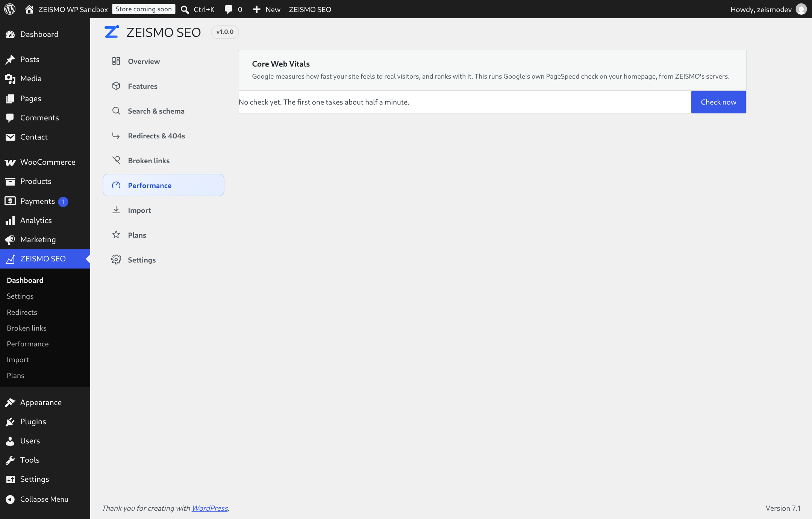812x519 pixels.
Task: Open the user avatar icon
Action: [801, 9]
